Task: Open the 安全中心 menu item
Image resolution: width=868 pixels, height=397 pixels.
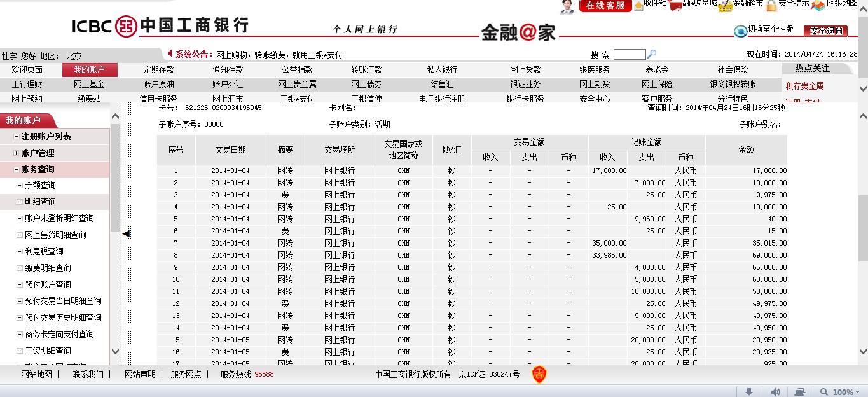Action: coord(595,99)
